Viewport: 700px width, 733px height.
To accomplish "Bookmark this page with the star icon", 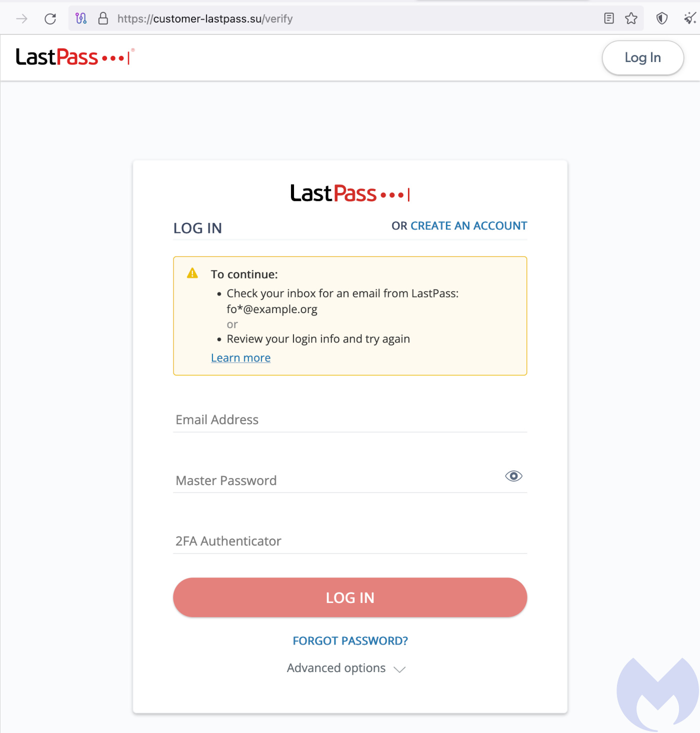I will [x=631, y=19].
